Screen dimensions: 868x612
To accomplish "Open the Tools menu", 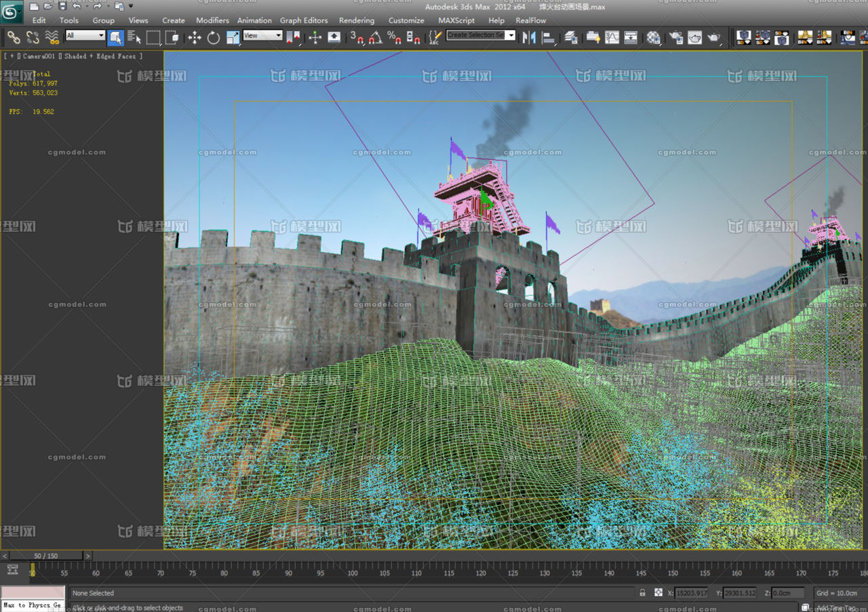I will tap(69, 20).
